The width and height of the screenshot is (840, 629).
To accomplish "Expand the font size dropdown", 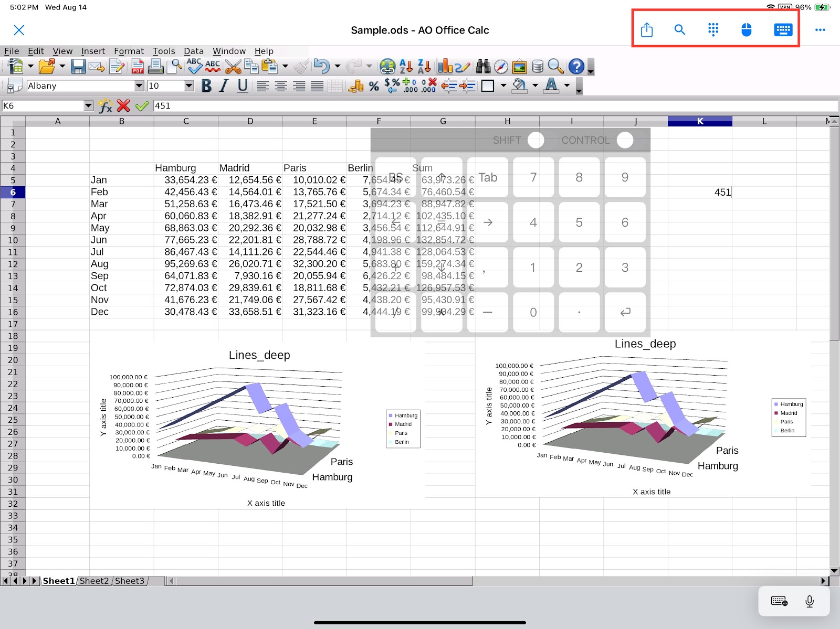I will click(189, 86).
